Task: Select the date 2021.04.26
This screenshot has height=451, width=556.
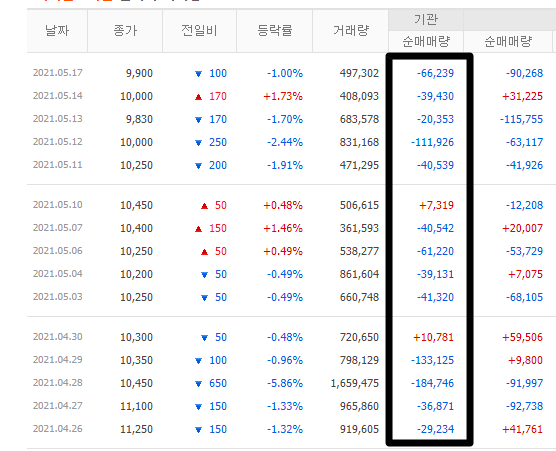Action: tap(58, 429)
